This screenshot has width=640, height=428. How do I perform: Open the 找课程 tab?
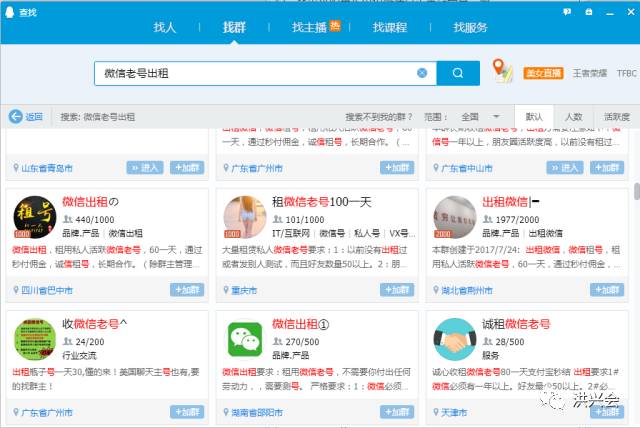click(389, 27)
